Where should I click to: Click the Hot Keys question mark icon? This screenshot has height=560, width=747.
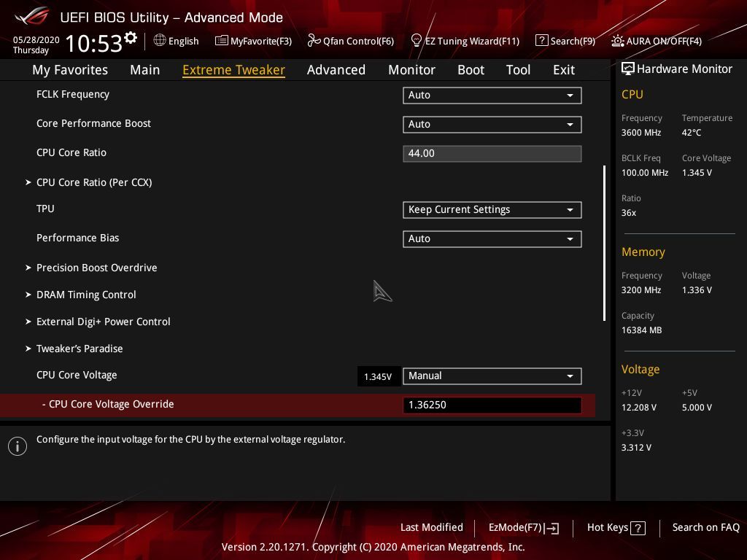pos(638,528)
